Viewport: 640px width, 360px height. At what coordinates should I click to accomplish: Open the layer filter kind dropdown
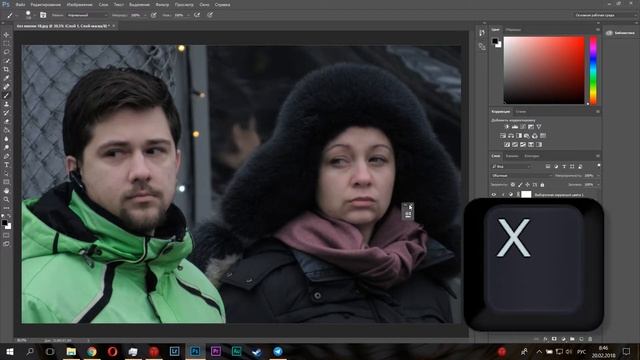coord(511,167)
